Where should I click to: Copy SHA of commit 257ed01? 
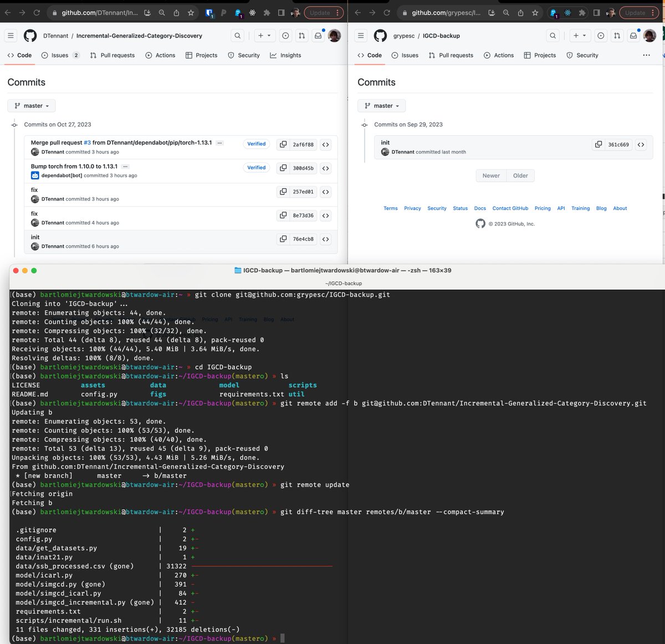point(283,192)
